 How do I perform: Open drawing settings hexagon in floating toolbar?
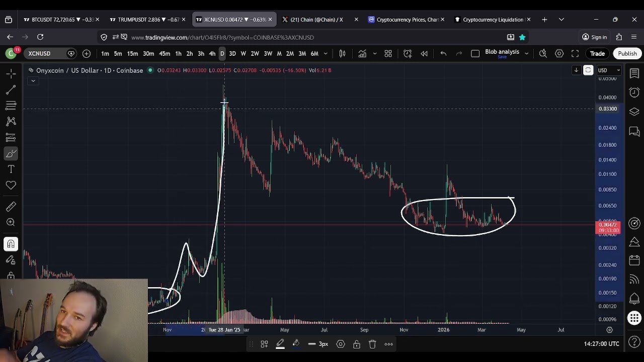pyautogui.click(x=341, y=344)
